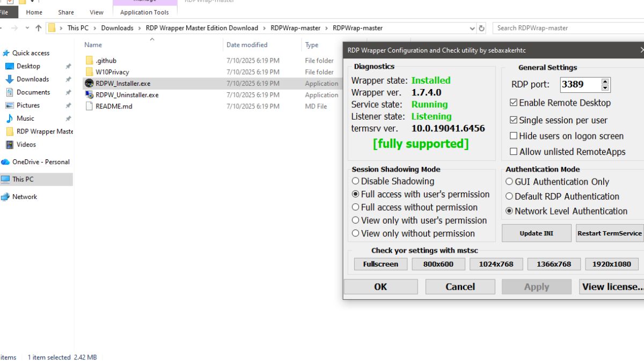
Task: Open the address bar dropdown arrow
Action: pyautogui.click(x=472, y=28)
